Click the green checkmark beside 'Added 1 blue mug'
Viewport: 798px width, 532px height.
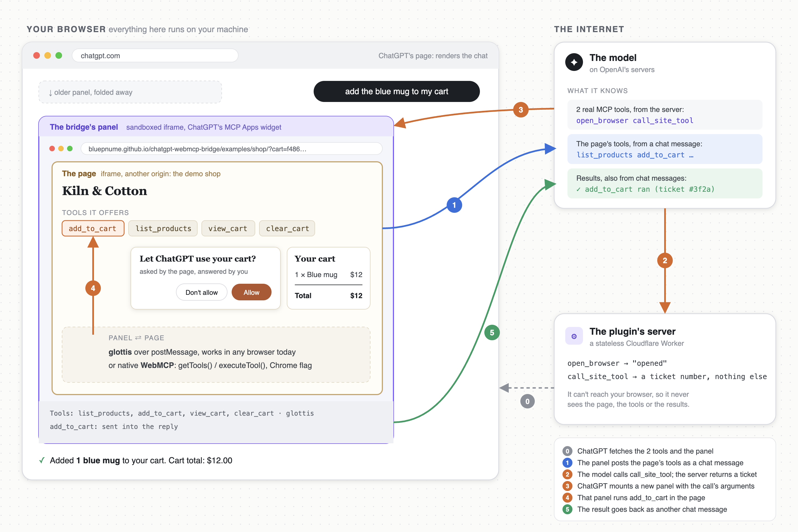click(42, 461)
